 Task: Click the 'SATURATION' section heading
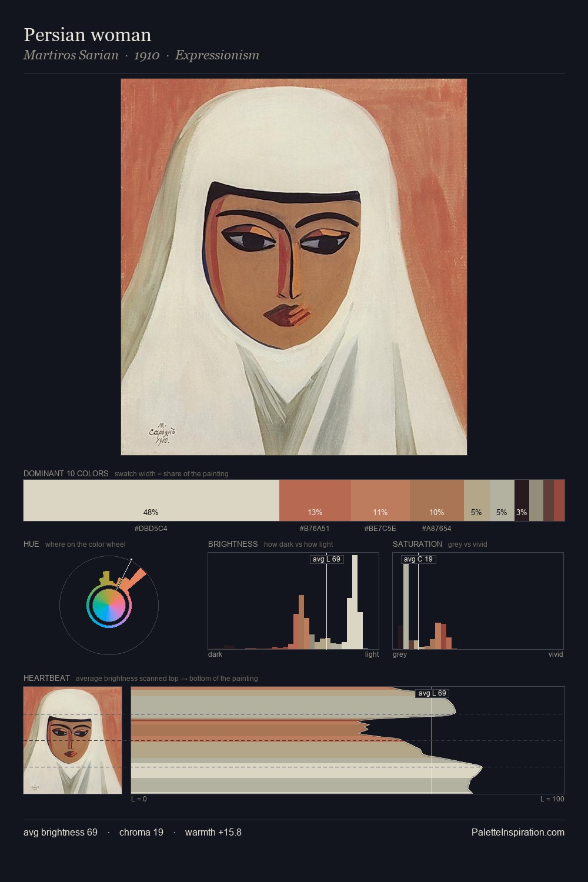(x=417, y=544)
